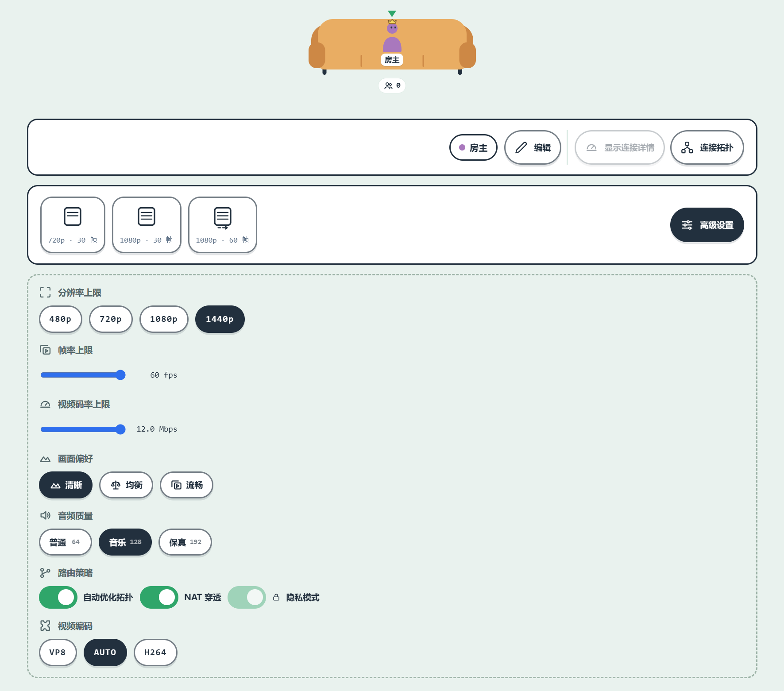Click the lock icon beside 隐私模式
This screenshot has height=691, width=784.
(276, 597)
